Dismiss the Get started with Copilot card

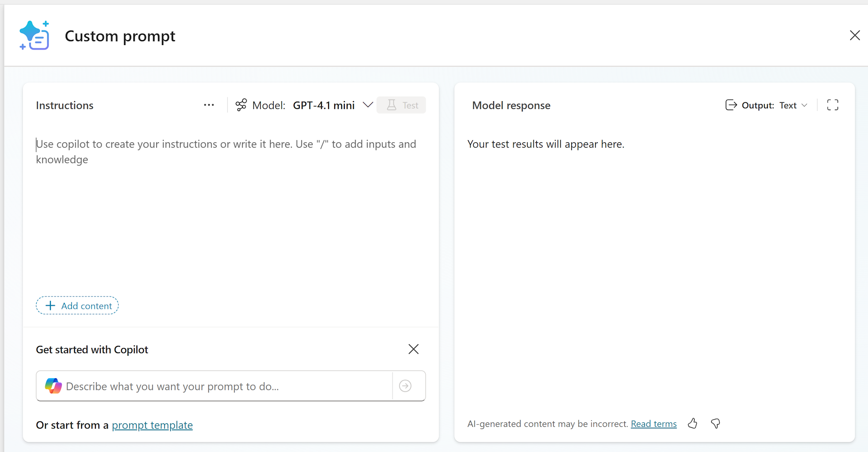click(x=413, y=349)
